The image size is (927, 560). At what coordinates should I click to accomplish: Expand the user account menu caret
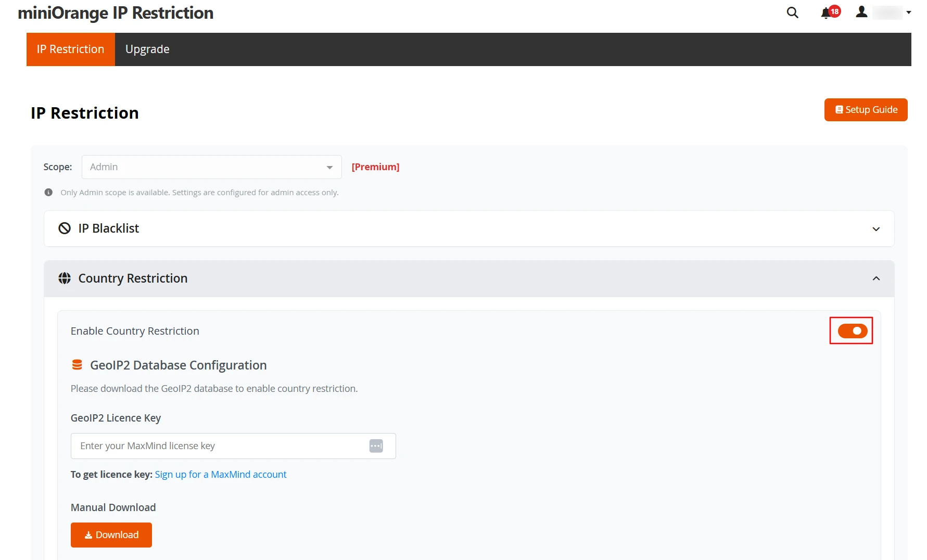pos(908,12)
